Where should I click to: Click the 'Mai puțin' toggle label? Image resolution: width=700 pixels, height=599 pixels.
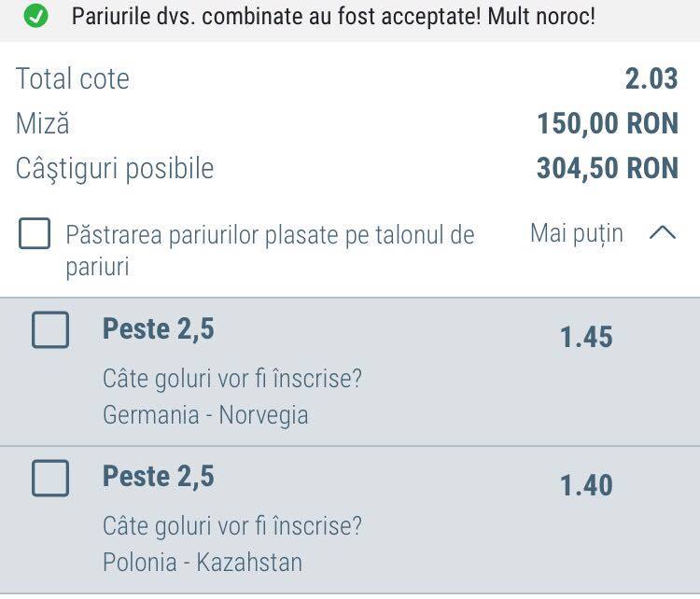577,234
